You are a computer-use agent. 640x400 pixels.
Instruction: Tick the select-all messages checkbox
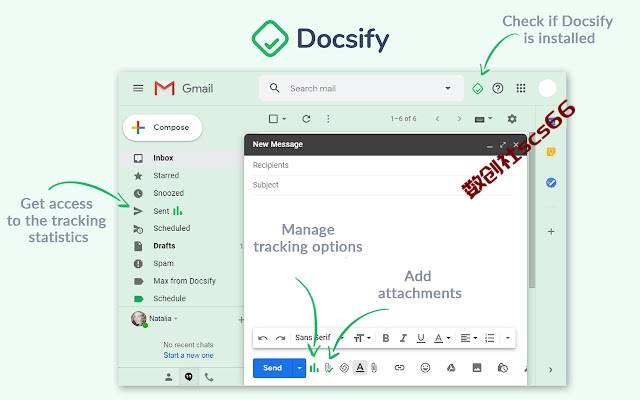pos(273,119)
